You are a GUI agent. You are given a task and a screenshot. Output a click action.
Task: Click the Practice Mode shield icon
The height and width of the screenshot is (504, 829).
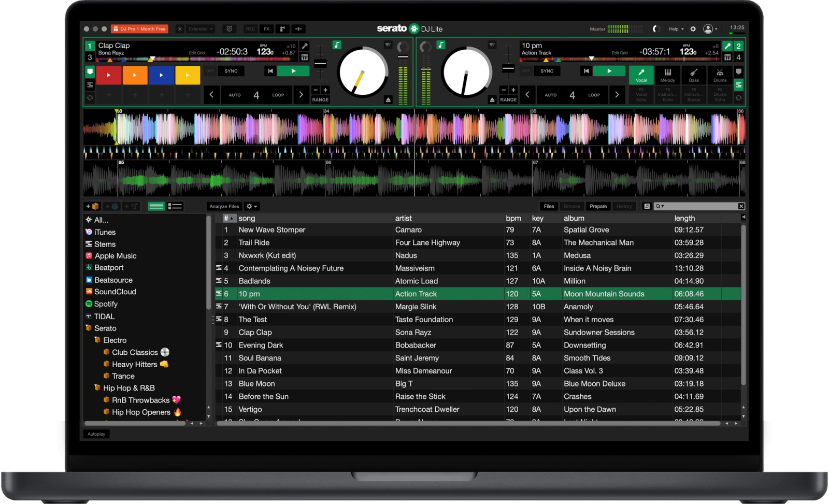pyautogui.click(x=230, y=29)
